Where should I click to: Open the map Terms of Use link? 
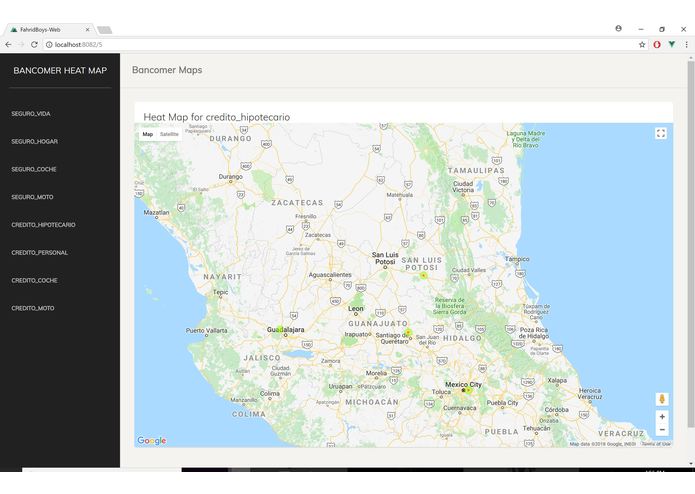(656, 443)
